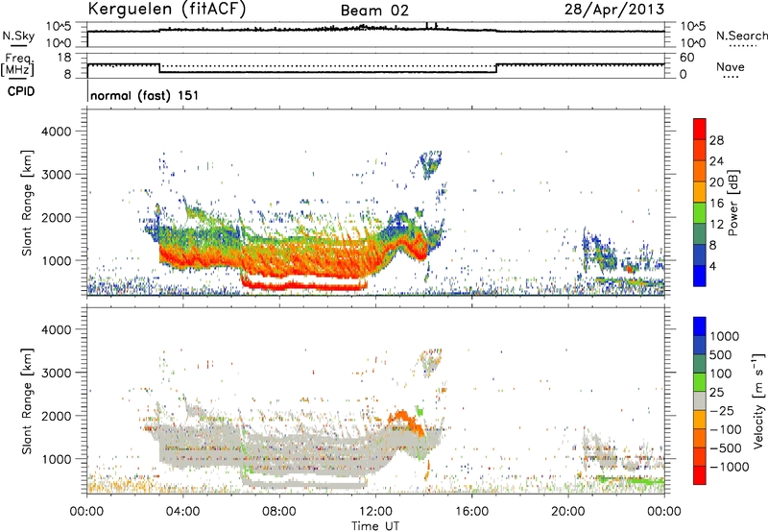Click the "3000" tick of the velocity panel
768x532 pixels.
pyautogui.click(x=57, y=373)
